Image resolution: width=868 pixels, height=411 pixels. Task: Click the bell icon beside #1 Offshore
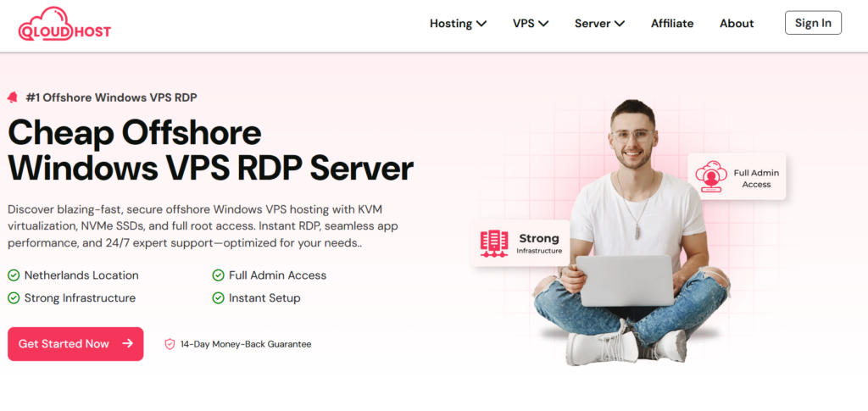pos(13,97)
